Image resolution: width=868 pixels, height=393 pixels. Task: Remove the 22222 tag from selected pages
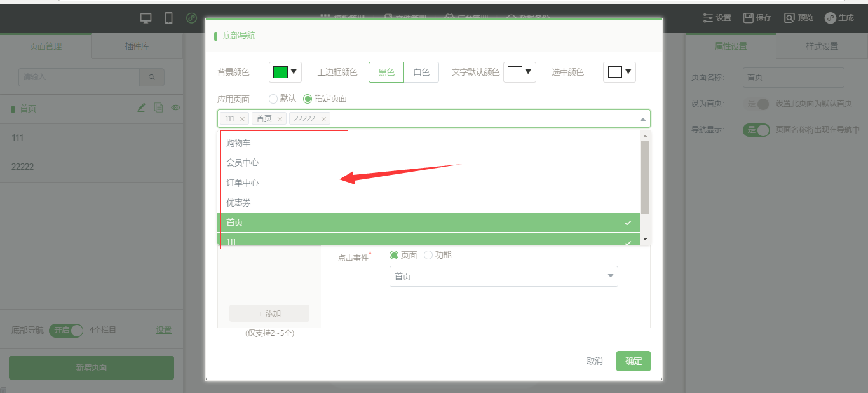pyautogui.click(x=323, y=119)
